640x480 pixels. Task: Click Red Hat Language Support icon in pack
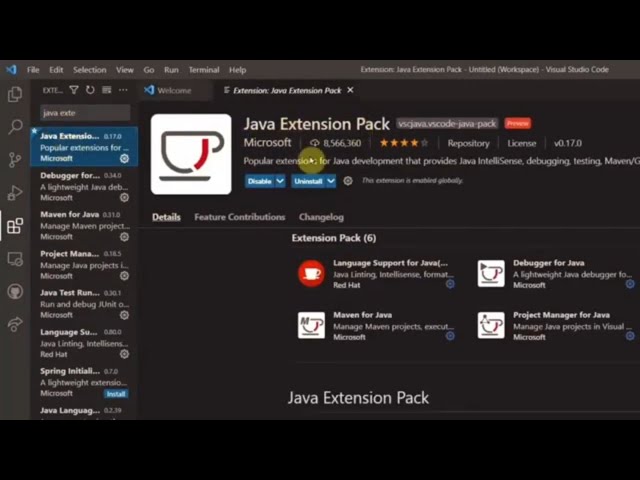coord(311,273)
